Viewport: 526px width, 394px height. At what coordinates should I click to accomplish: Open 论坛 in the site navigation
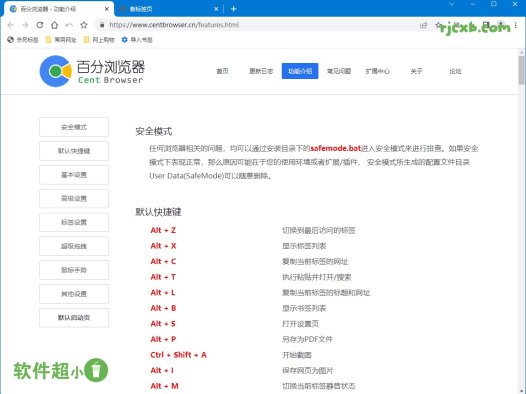pyautogui.click(x=455, y=71)
